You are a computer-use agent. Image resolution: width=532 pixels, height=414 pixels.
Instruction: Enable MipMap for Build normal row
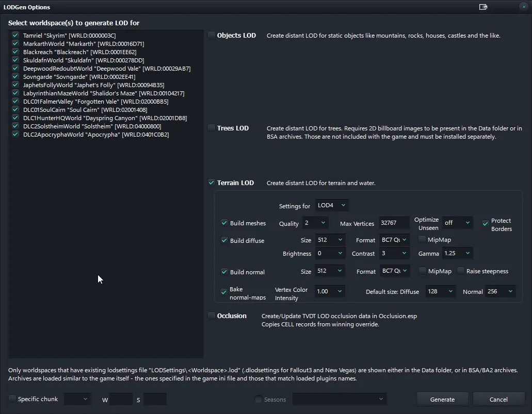(423, 271)
